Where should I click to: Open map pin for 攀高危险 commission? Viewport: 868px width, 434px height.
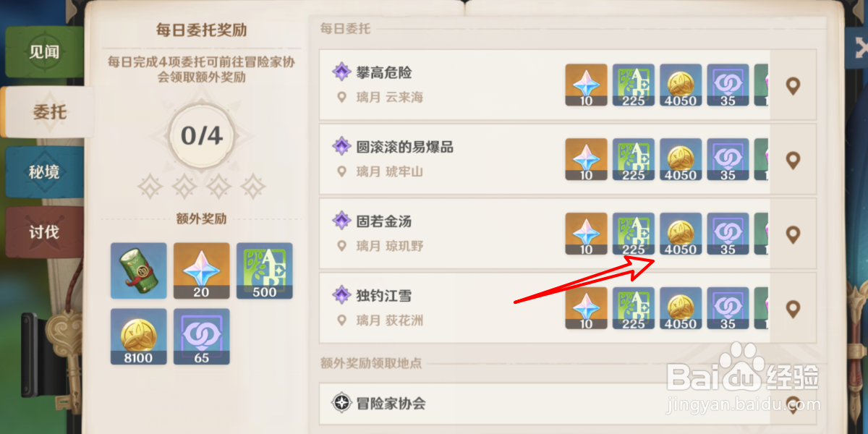793,87
